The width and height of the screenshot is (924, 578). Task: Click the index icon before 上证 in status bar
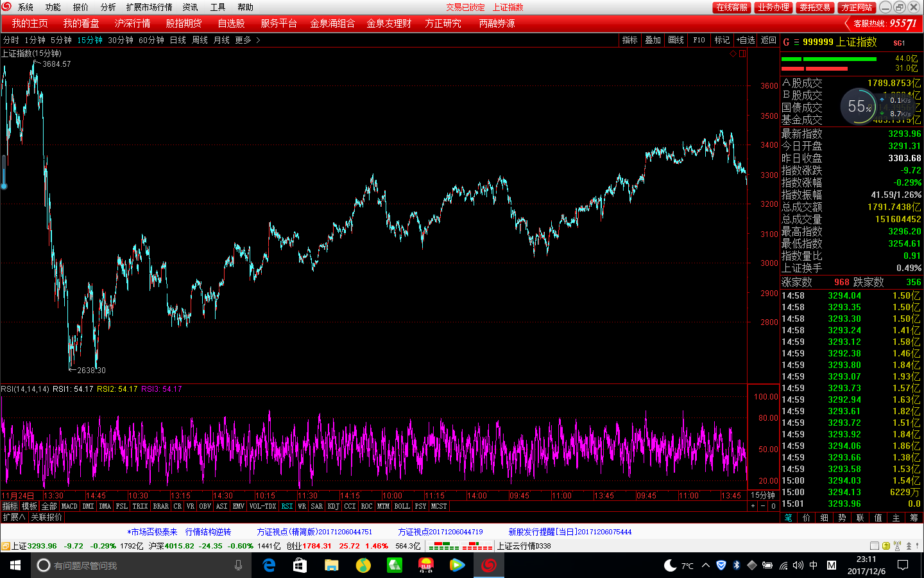click(x=5, y=546)
